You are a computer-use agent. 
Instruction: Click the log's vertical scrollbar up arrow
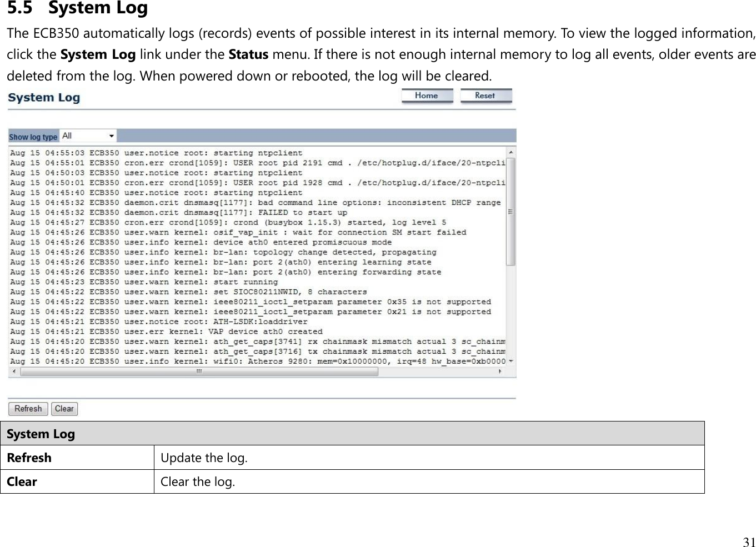[x=510, y=152]
